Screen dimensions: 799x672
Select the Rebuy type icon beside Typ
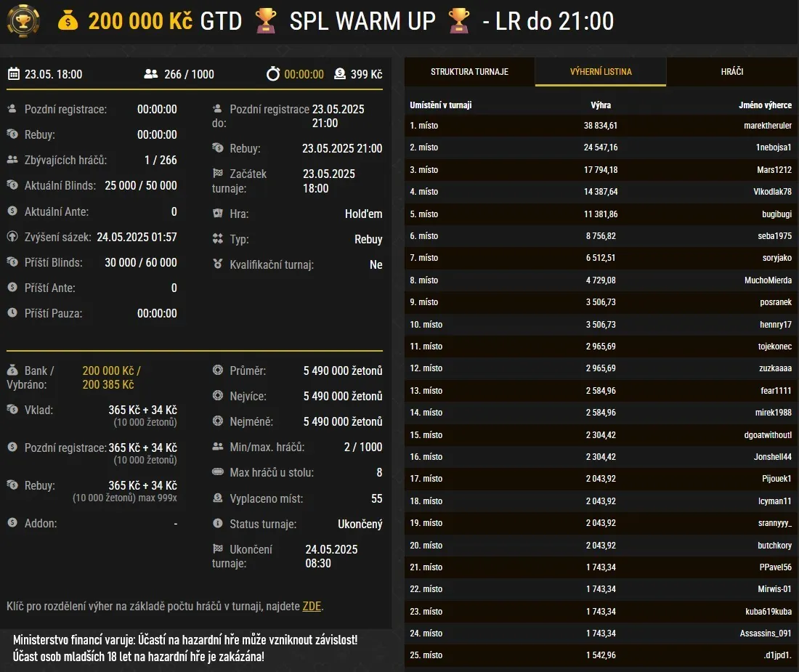point(216,239)
